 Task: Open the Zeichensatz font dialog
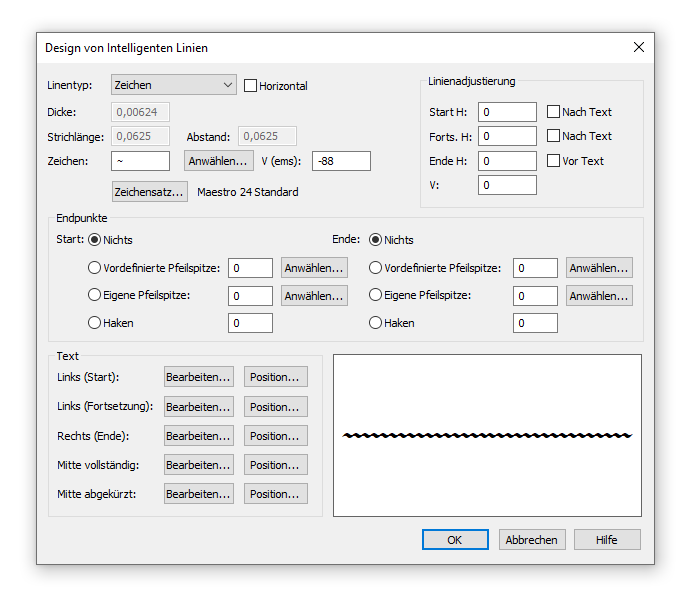click(x=150, y=192)
